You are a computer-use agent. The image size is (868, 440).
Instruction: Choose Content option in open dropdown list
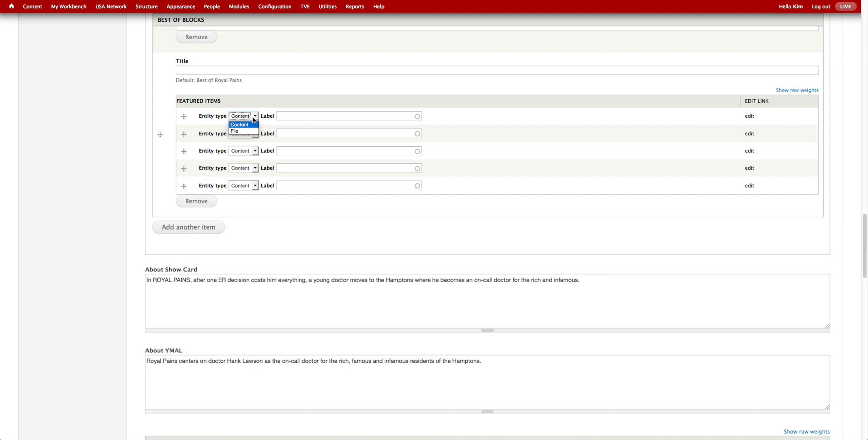(239, 125)
